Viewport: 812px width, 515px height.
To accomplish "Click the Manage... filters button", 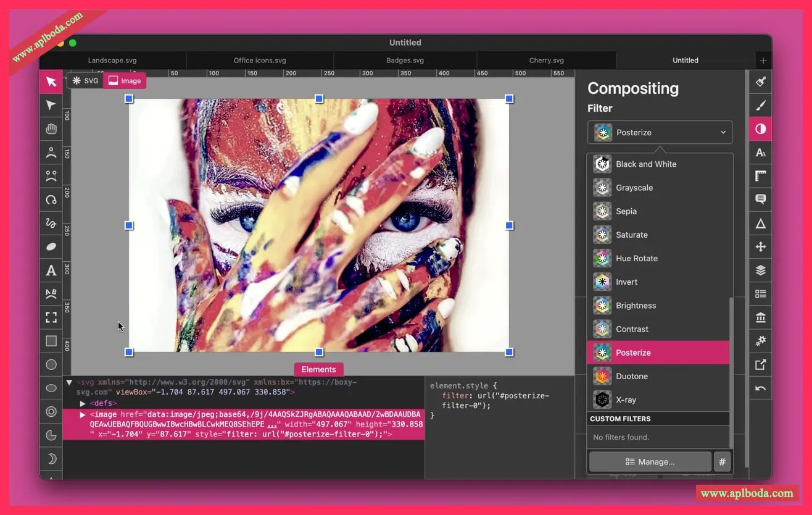I will click(x=650, y=461).
